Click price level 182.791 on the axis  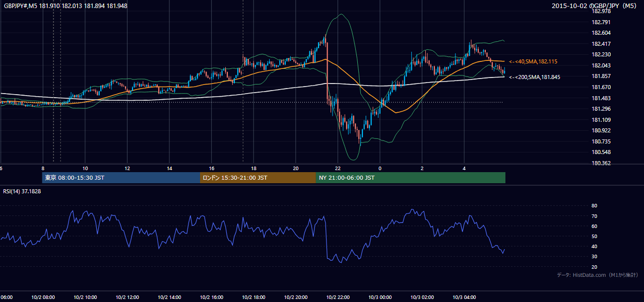[601, 22]
